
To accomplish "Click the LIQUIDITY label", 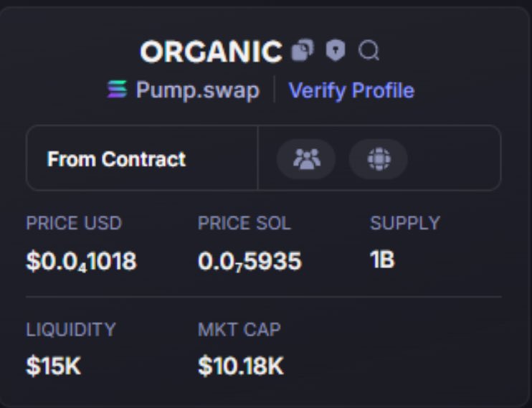I will coord(71,329).
